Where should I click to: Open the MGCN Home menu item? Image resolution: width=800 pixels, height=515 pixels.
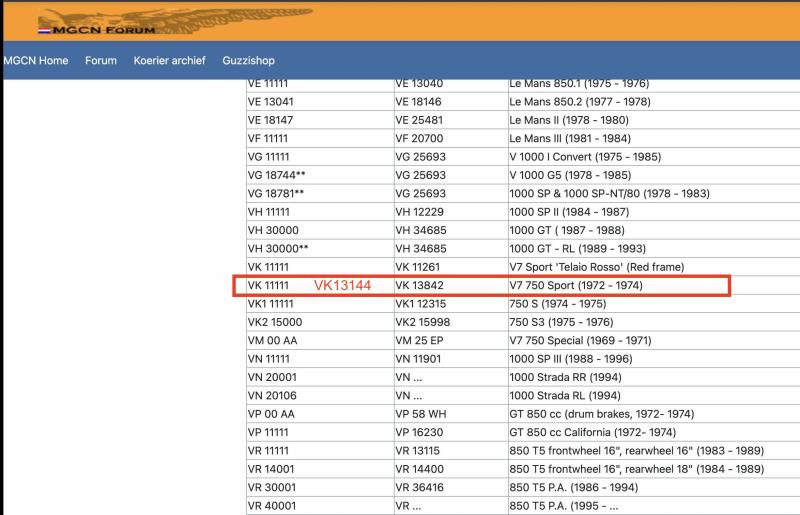[x=36, y=60]
